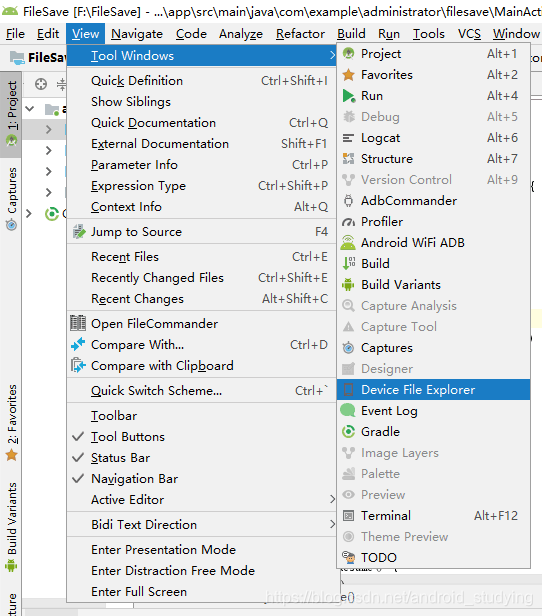The image size is (542, 616).
Task: Choose Enter Distraction Free Mode
Action: (x=201, y=570)
